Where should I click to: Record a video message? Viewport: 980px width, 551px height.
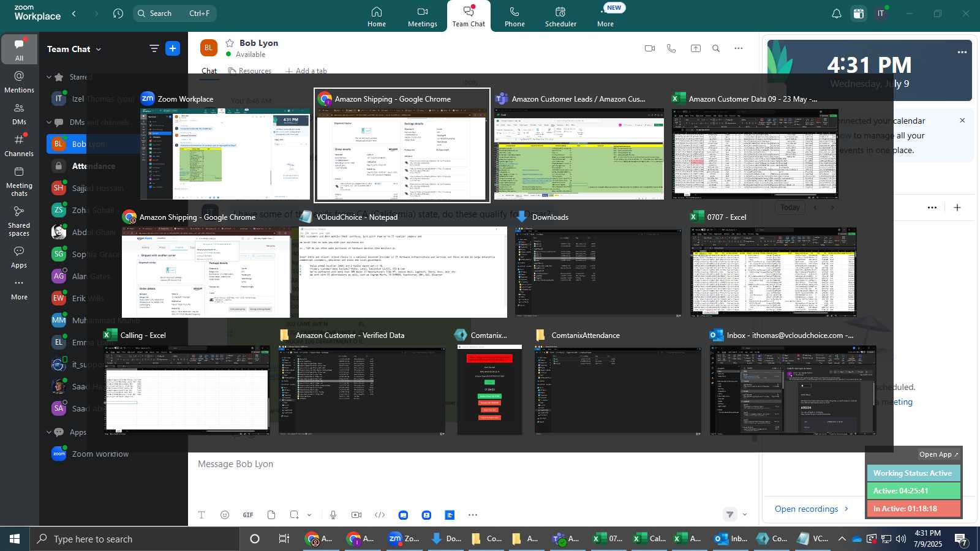point(356,515)
